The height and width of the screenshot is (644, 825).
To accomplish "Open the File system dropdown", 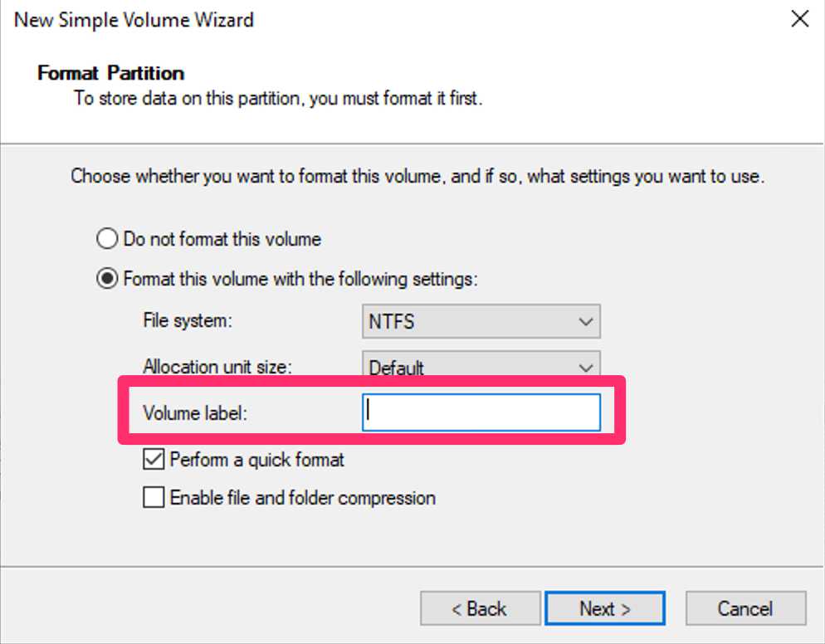I will point(481,321).
